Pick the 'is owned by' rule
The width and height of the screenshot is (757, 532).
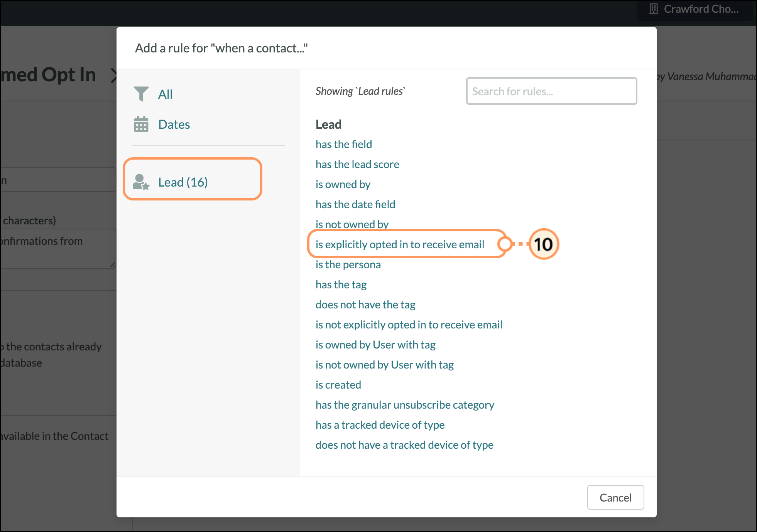click(x=343, y=184)
